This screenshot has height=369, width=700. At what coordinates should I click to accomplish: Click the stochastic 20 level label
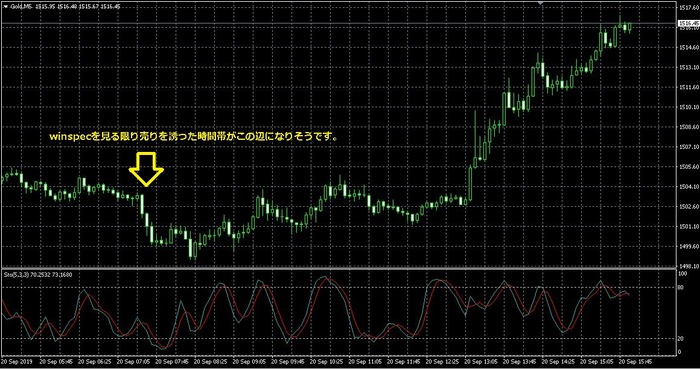coord(681,338)
